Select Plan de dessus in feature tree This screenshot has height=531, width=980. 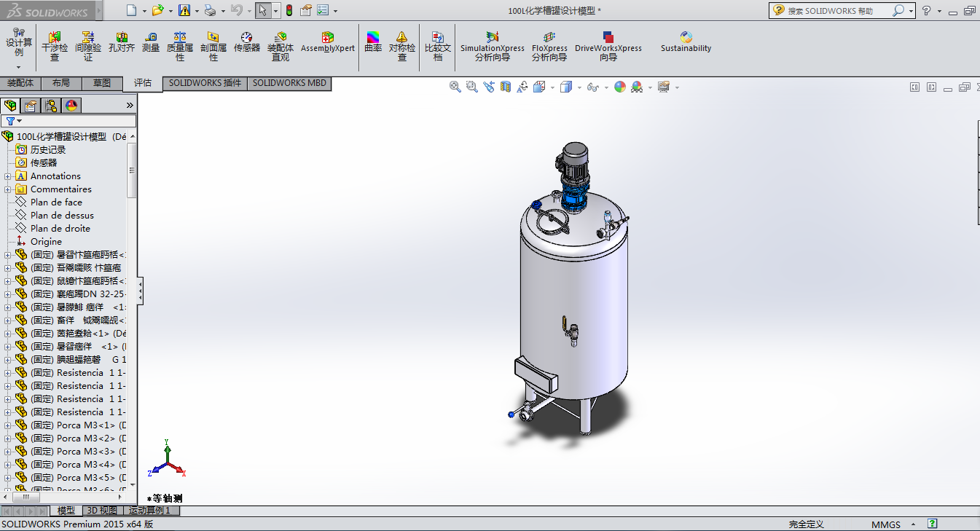62,216
